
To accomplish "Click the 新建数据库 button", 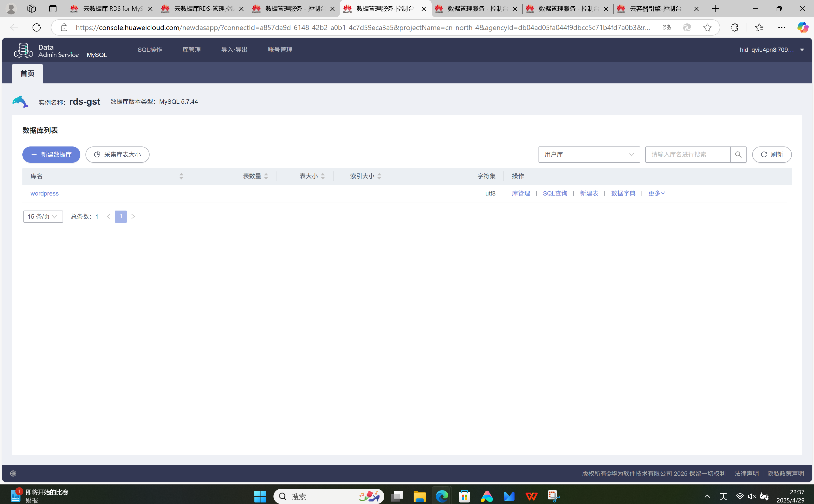I will point(51,155).
